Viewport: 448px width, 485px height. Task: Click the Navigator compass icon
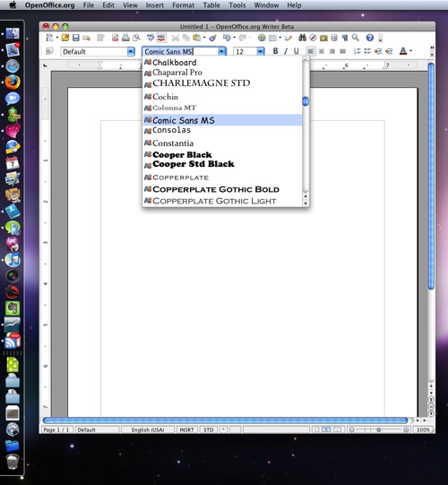tap(313, 38)
